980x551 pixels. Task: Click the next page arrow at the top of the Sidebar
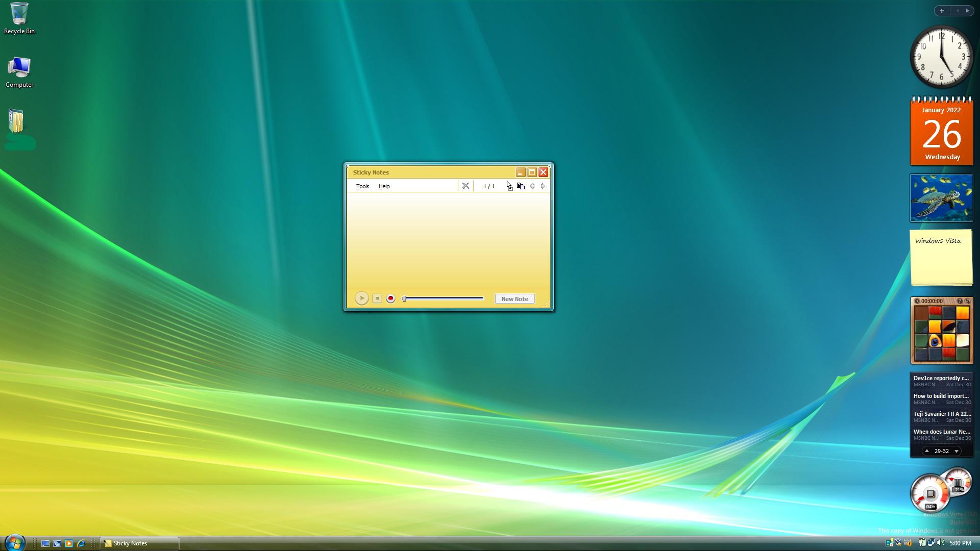pyautogui.click(x=968, y=10)
